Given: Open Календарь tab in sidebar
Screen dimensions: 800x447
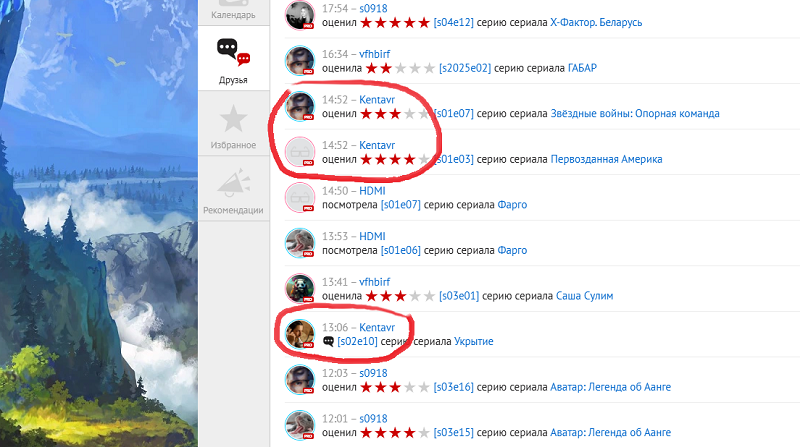Looking at the screenshot, I should [233, 12].
